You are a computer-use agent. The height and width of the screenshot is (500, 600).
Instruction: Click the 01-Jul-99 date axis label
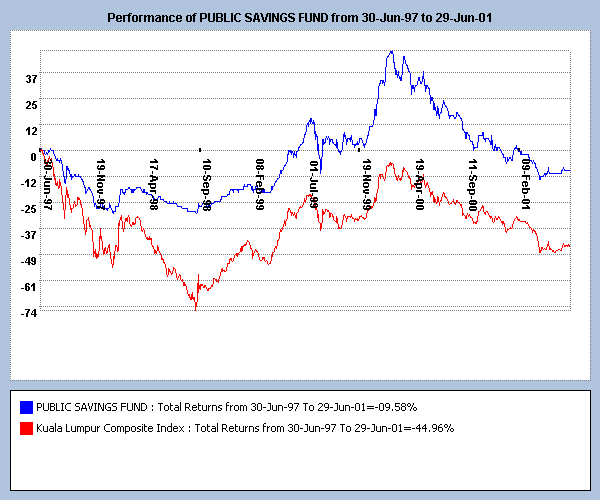pyautogui.click(x=314, y=184)
